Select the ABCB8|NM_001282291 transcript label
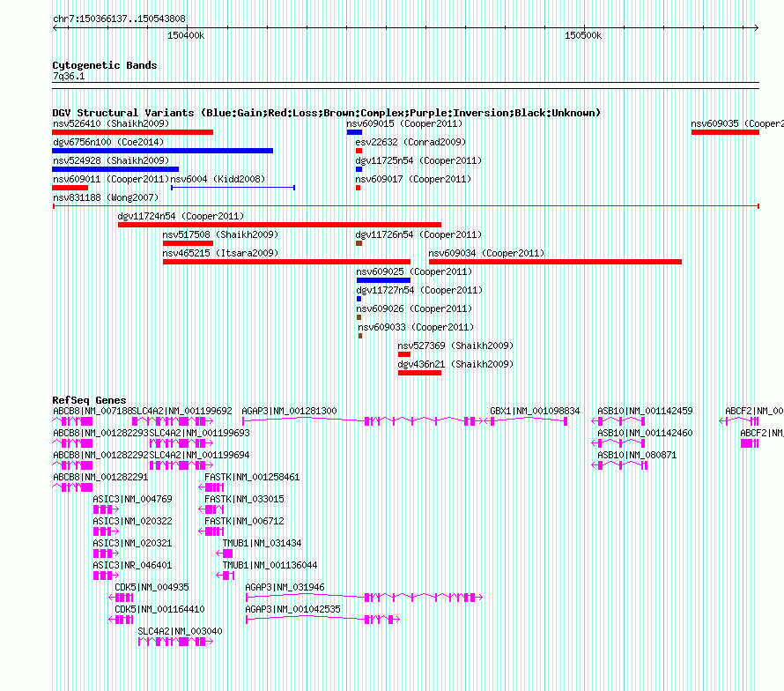784x691 pixels. coord(100,477)
